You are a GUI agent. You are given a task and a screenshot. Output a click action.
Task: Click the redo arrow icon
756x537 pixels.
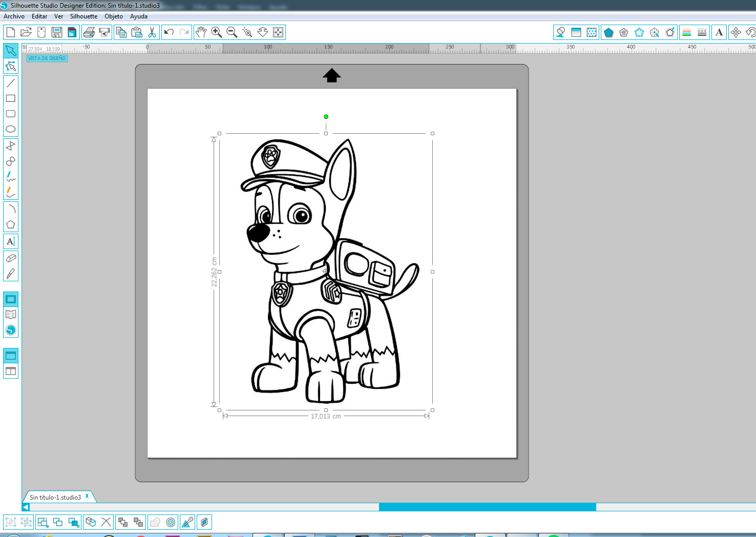point(184,32)
